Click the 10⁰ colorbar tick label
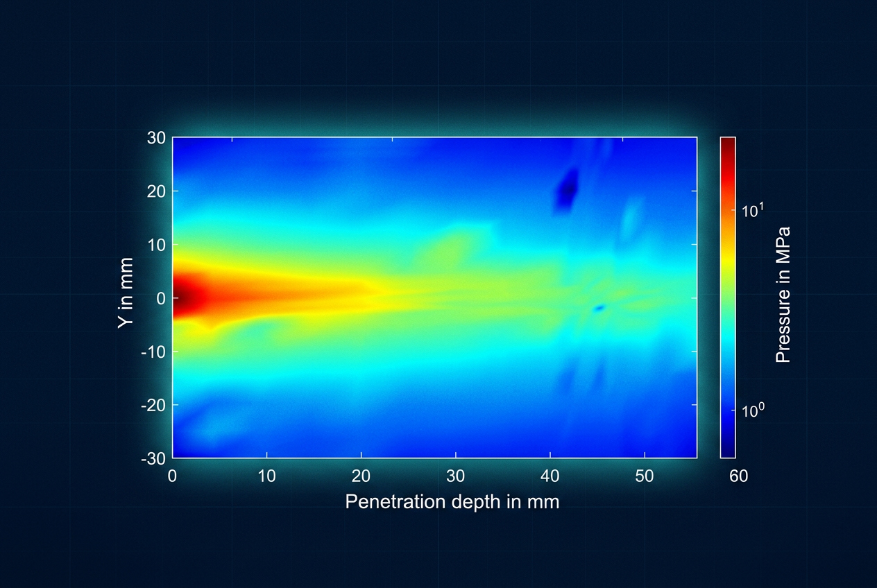Screen dimensions: 877x588 click(x=754, y=410)
